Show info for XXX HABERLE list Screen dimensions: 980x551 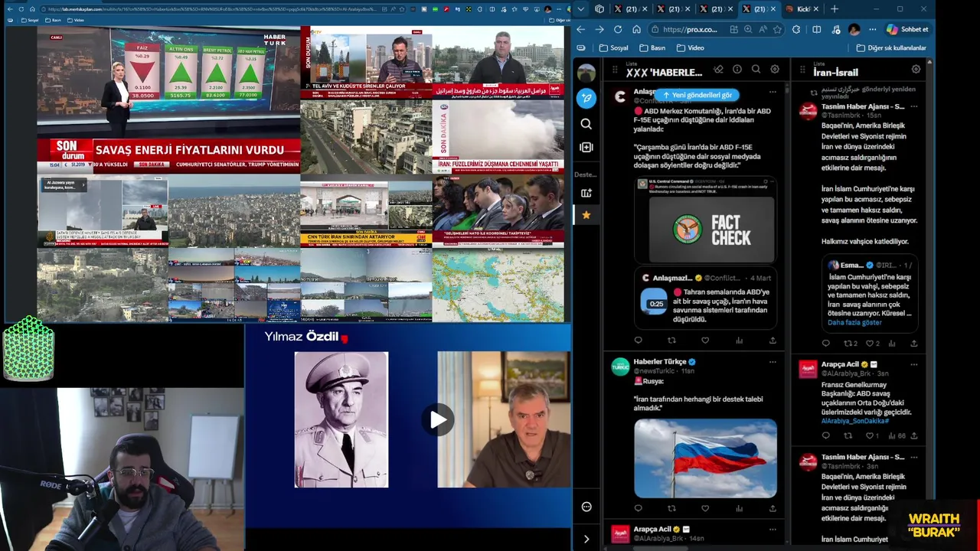737,70
